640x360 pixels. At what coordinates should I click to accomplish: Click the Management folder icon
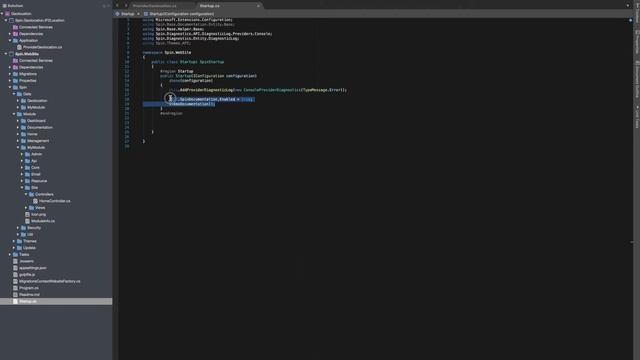pos(23,141)
